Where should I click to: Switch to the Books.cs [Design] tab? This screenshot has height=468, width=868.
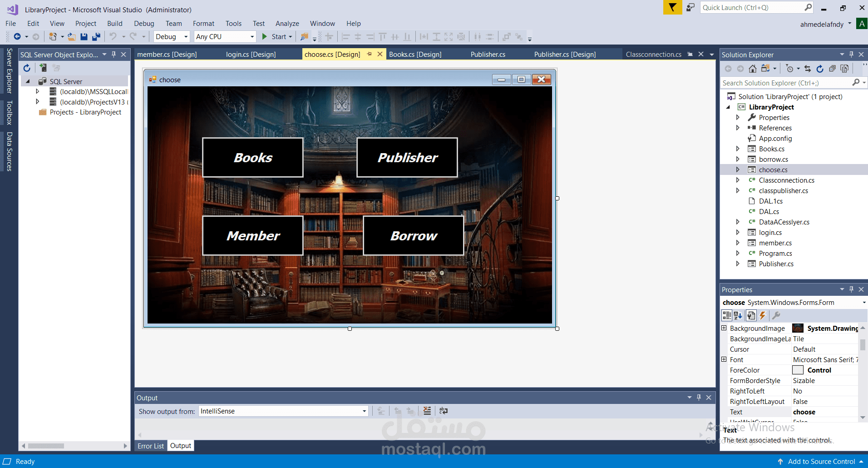(x=414, y=54)
